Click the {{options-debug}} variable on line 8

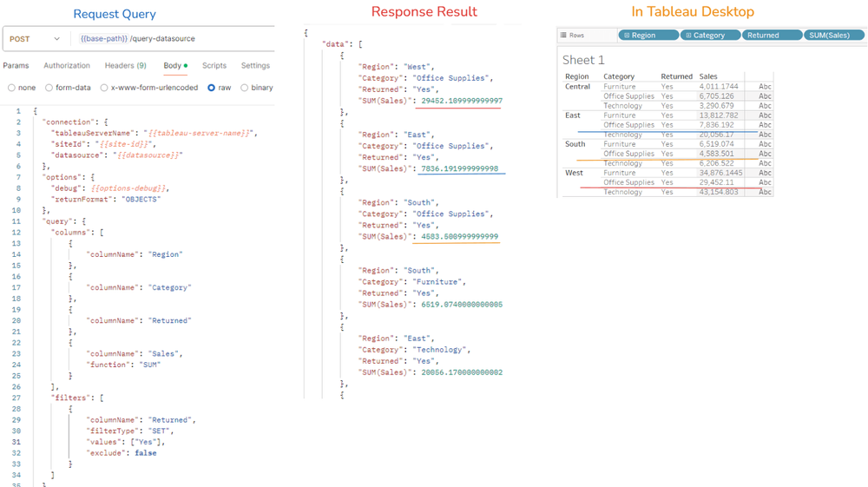pyautogui.click(x=128, y=188)
